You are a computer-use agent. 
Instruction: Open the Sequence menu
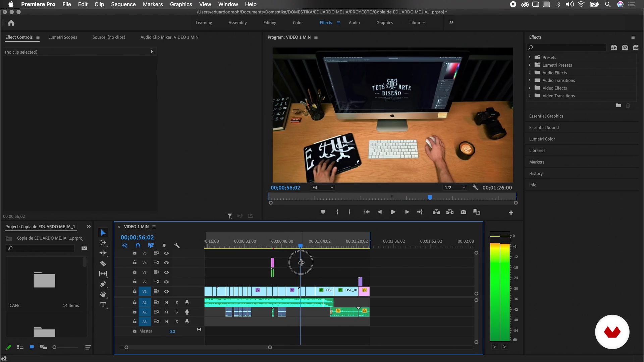click(x=123, y=4)
